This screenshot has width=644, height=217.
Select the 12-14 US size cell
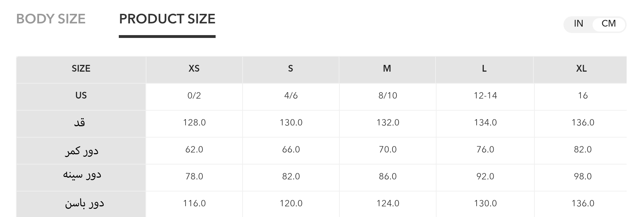pos(485,96)
